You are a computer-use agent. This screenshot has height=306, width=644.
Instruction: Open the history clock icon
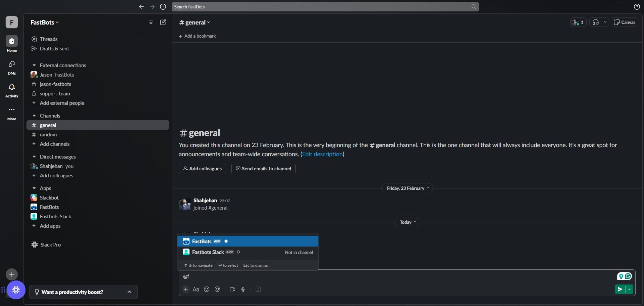click(x=163, y=7)
